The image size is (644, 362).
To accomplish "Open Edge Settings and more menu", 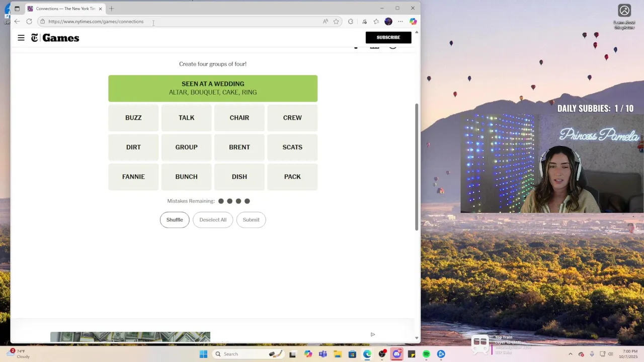I will coord(400,22).
